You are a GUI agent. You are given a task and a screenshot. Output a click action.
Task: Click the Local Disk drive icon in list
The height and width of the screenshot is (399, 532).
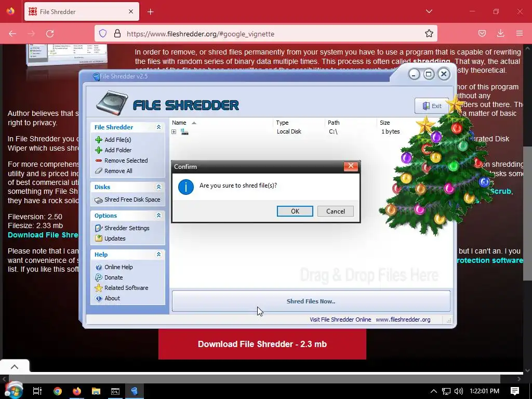click(184, 131)
